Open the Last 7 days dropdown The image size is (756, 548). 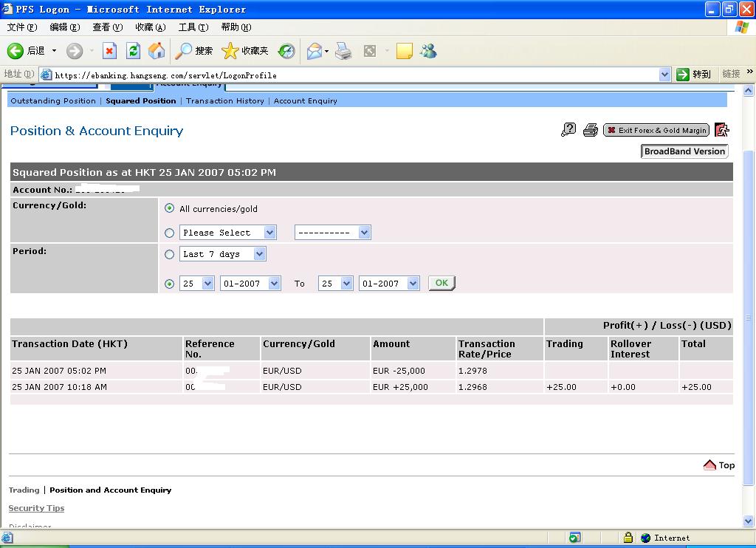point(222,254)
